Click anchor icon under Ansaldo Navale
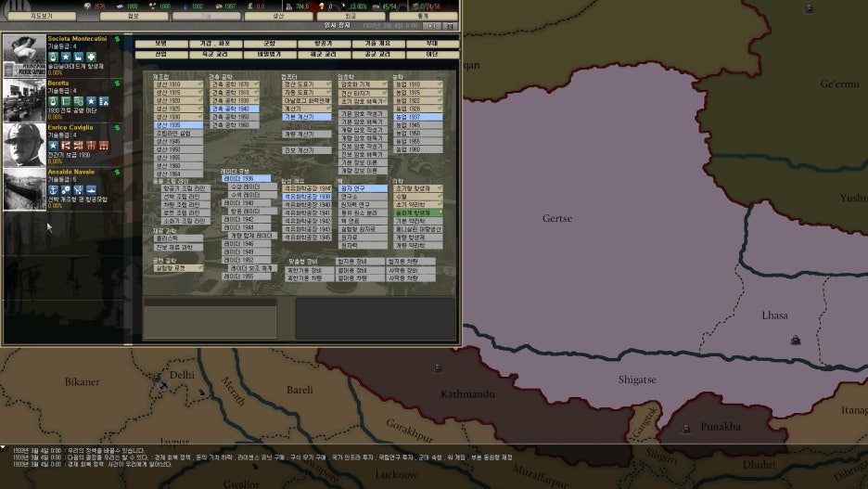This screenshot has height=489, width=868. click(53, 190)
